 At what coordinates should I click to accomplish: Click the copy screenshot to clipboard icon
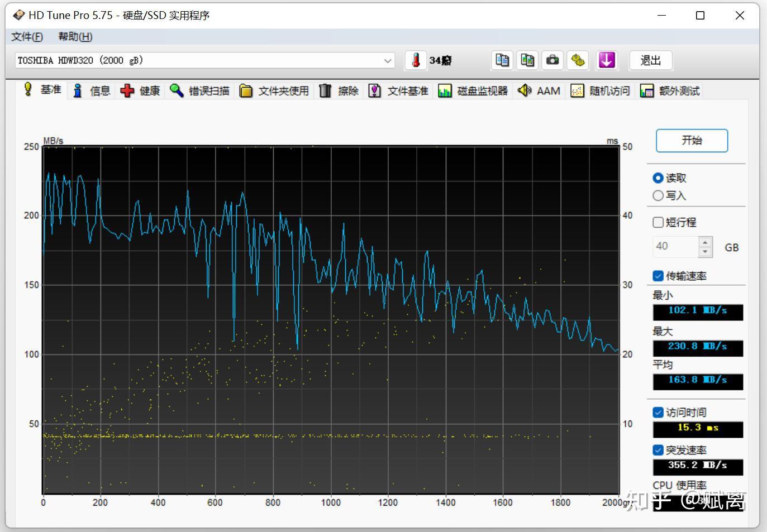point(527,60)
